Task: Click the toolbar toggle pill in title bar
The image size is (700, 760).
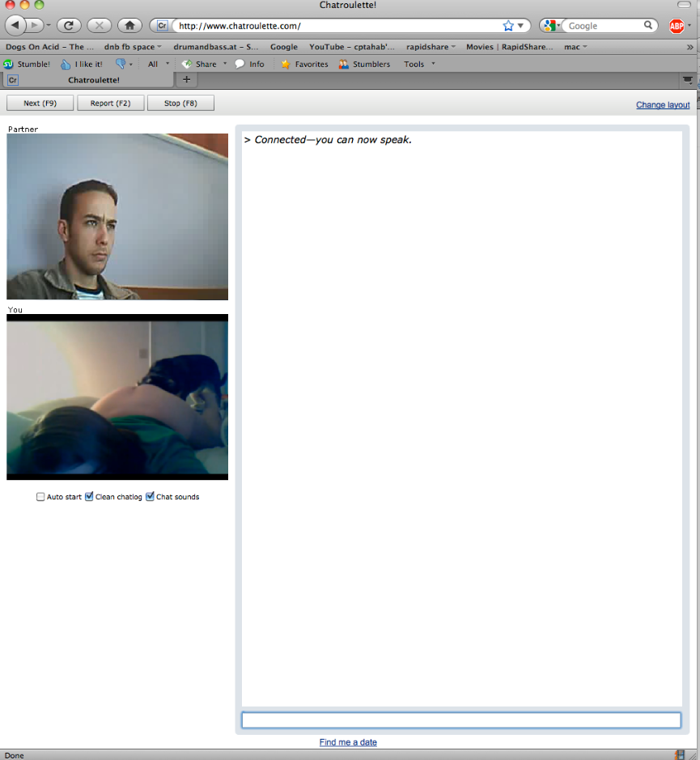Action: click(x=684, y=5)
